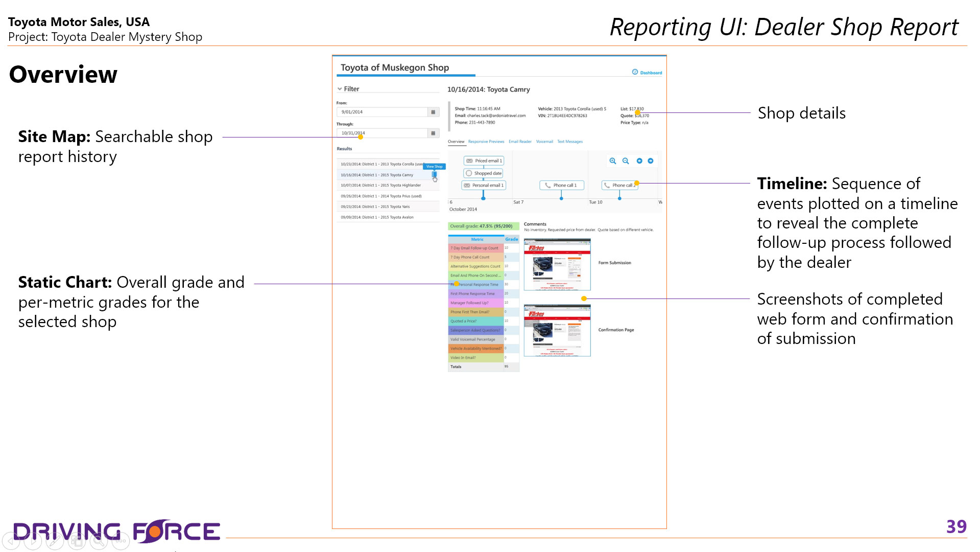Click the Quoted a Price? row
The width and height of the screenshot is (980, 552).
pyautogui.click(x=483, y=321)
